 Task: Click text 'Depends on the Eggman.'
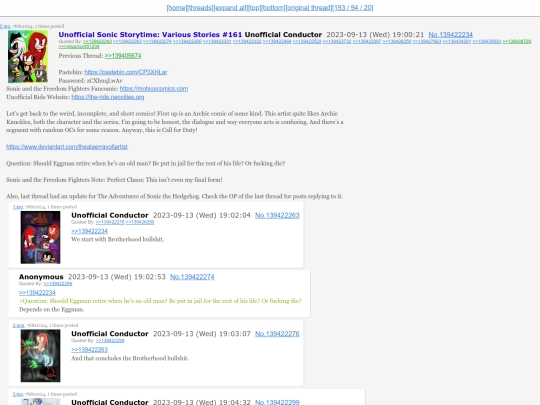pyautogui.click(x=51, y=309)
